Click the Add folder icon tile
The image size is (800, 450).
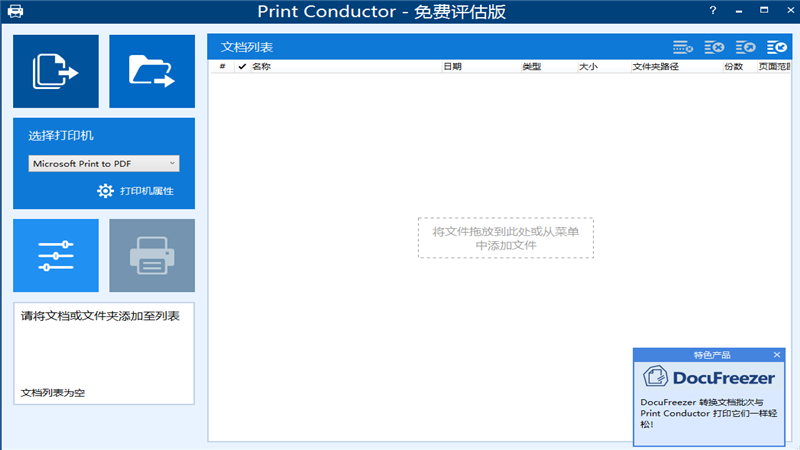(x=151, y=71)
